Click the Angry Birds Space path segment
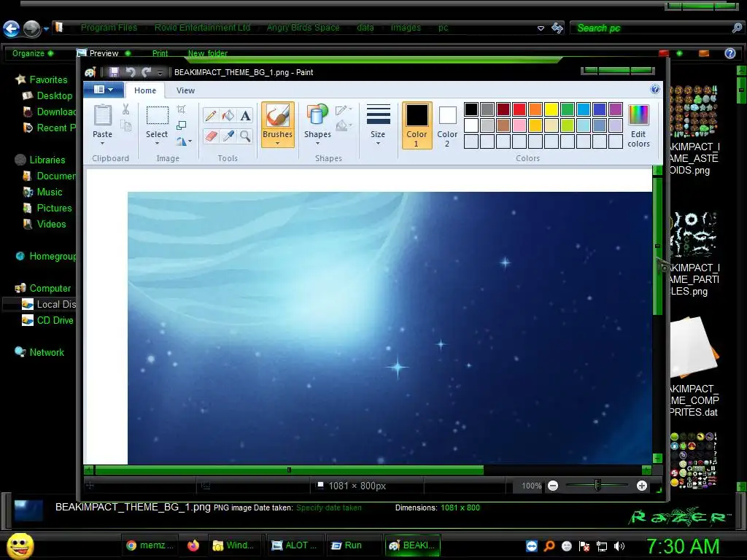The width and height of the screenshot is (747, 560). coord(303,28)
